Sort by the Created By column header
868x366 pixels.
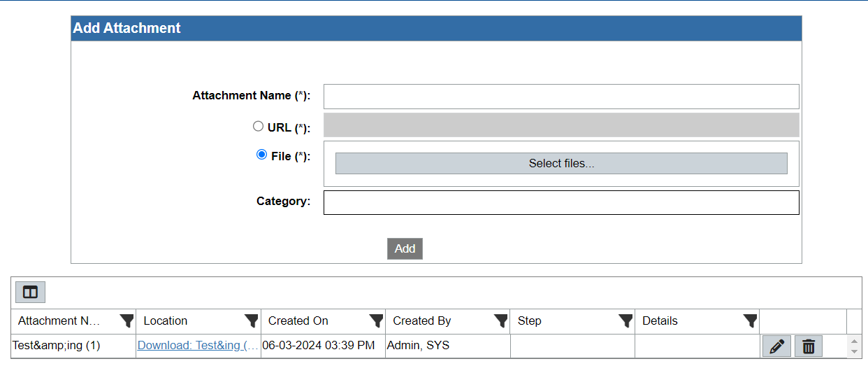[422, 321]
